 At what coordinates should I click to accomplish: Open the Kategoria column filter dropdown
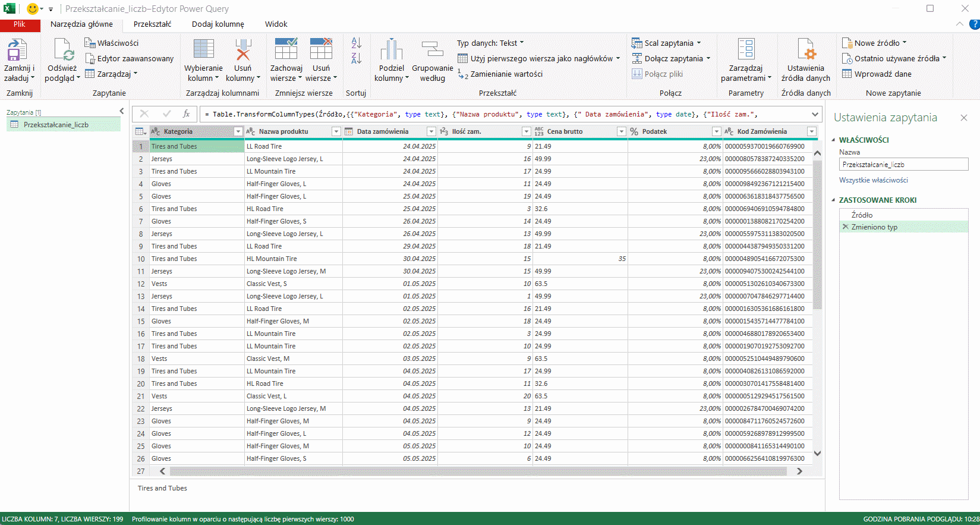pos(238,131)
